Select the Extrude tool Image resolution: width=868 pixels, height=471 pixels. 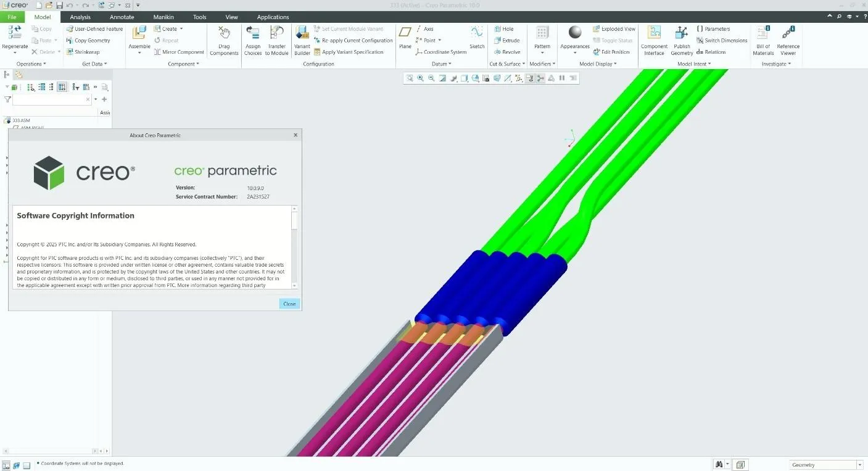[x=507, y=41]
